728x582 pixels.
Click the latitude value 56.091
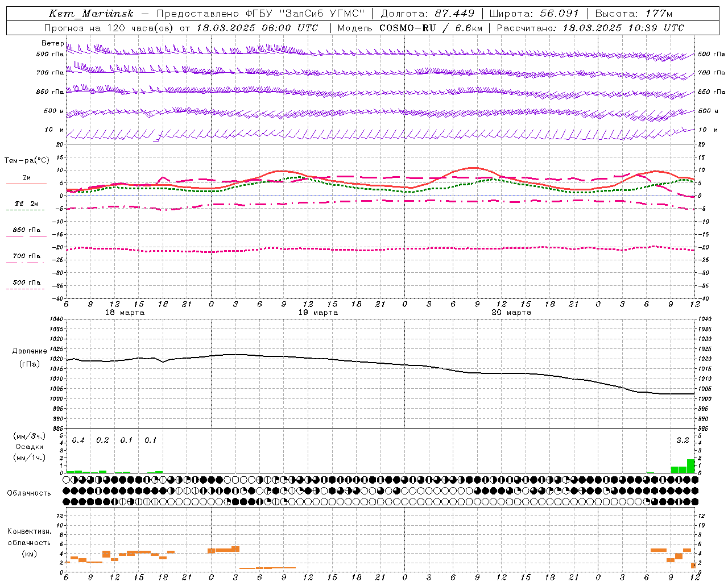pyautogui.click(x=559, y=14)
